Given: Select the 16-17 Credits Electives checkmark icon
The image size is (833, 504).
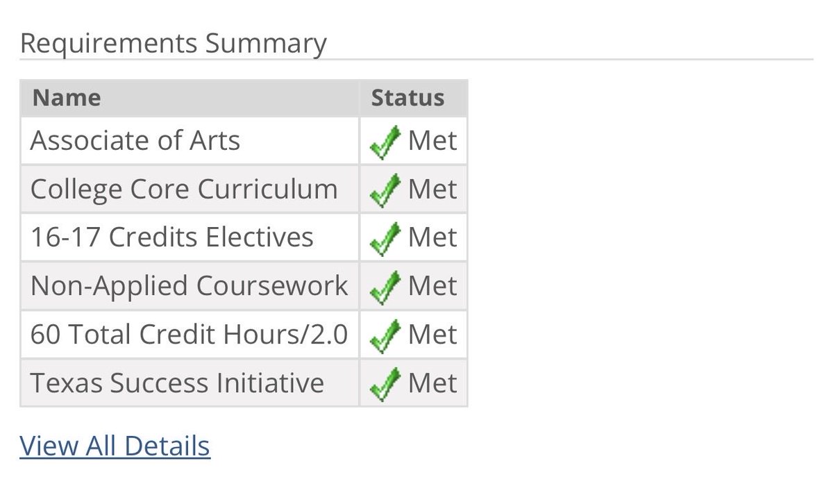Looking at the screenshot, I should point(385,240).
